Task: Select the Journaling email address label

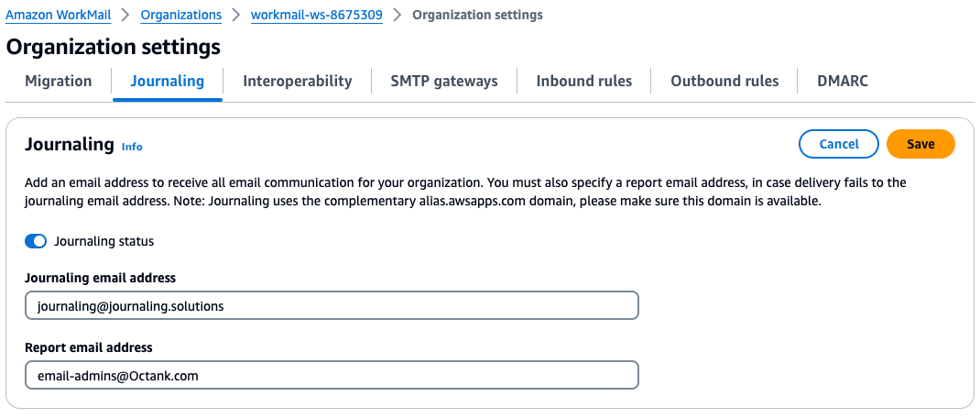Action: [101, 277]
